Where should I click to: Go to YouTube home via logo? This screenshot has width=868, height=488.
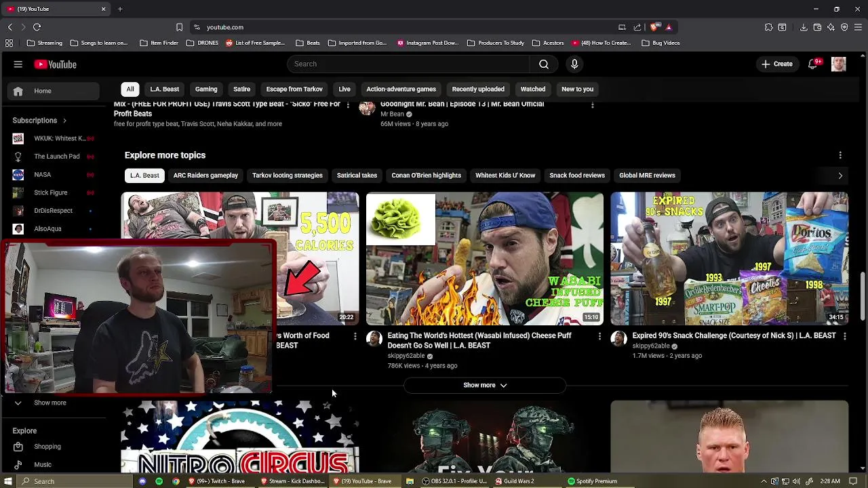tap(55, 64)
